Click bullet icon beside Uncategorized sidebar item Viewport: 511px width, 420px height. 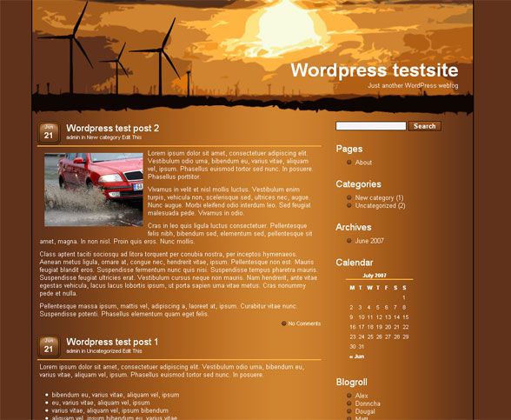click(x=349, y=205)
